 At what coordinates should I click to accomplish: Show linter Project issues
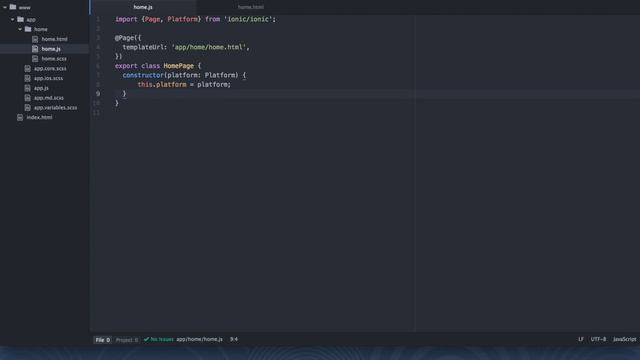click(127, 340)
